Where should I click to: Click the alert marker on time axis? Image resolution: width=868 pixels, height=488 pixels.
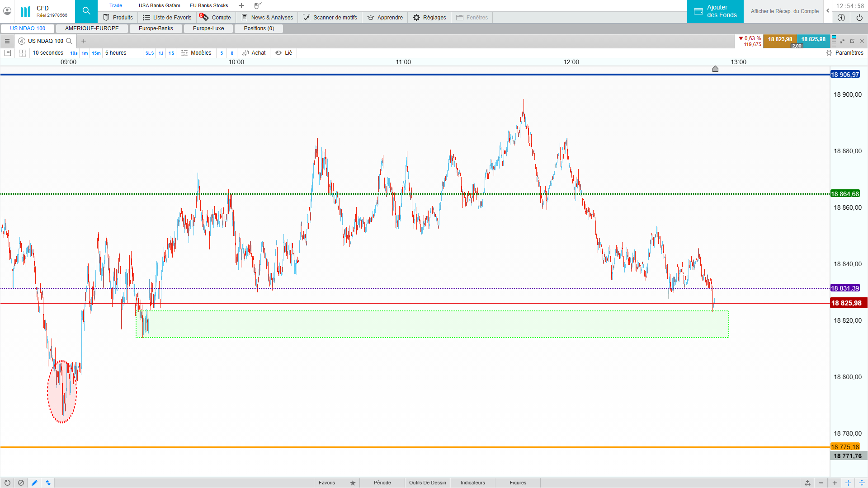715,69
